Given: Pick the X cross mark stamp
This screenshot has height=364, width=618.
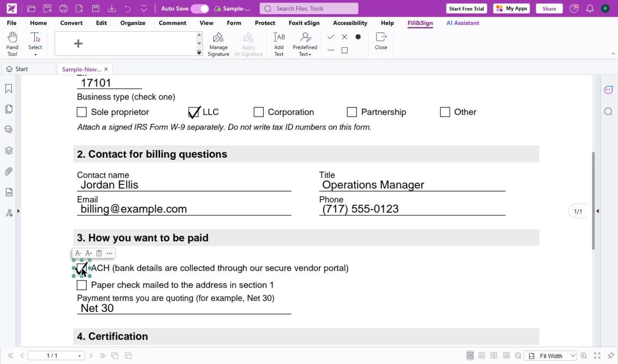Looking at the screenshot, I should (x=344, y=37).
